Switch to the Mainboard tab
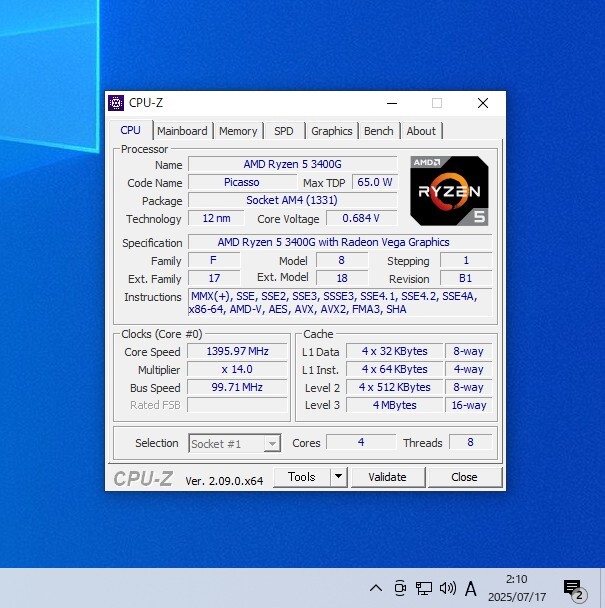 182,131
